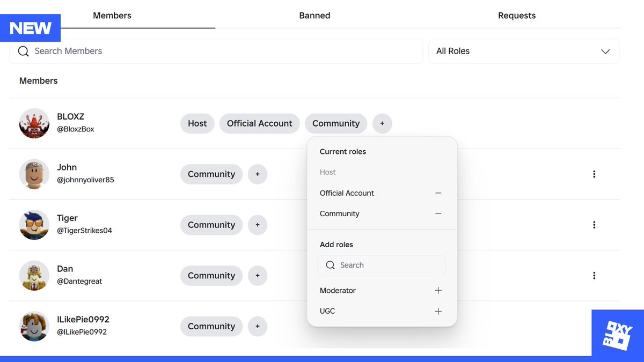The width and height of the screenshot is (644, 362).
Task: Click the @TigerStrikes04 username
Action: point(84,231)
